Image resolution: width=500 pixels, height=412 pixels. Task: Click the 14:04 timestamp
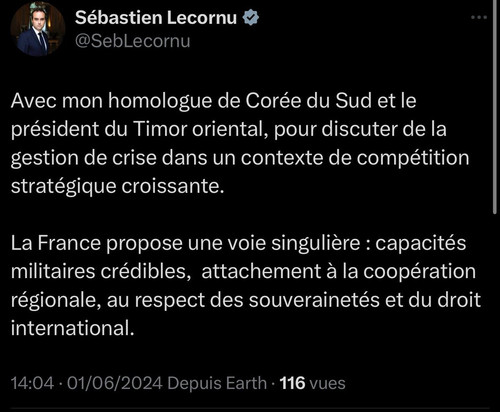[x=32, y=383]
